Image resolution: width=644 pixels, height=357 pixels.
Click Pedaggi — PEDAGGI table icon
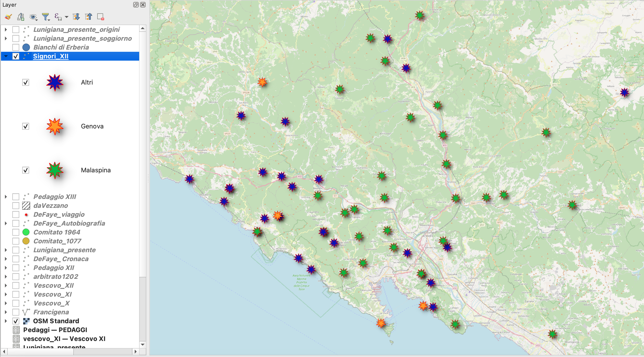16,330
